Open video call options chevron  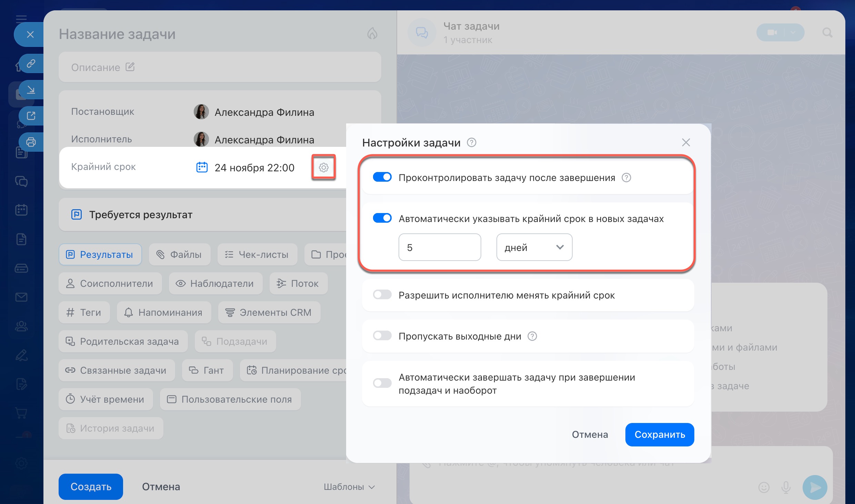(793, 32)
